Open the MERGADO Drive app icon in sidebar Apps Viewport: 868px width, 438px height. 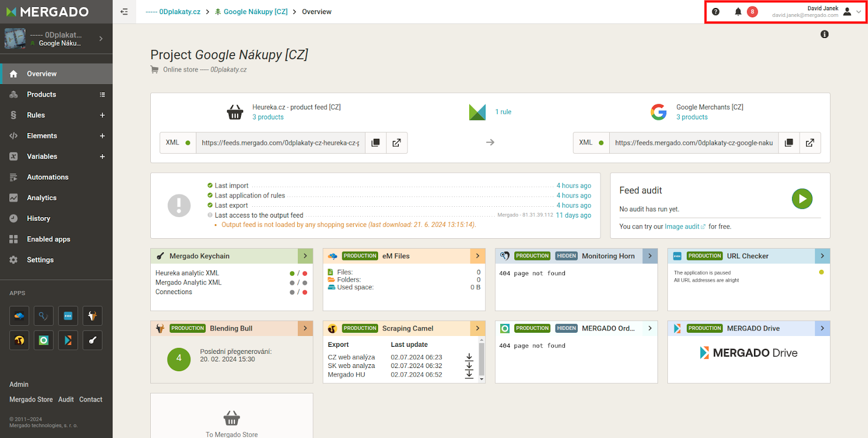click(68, 340)
